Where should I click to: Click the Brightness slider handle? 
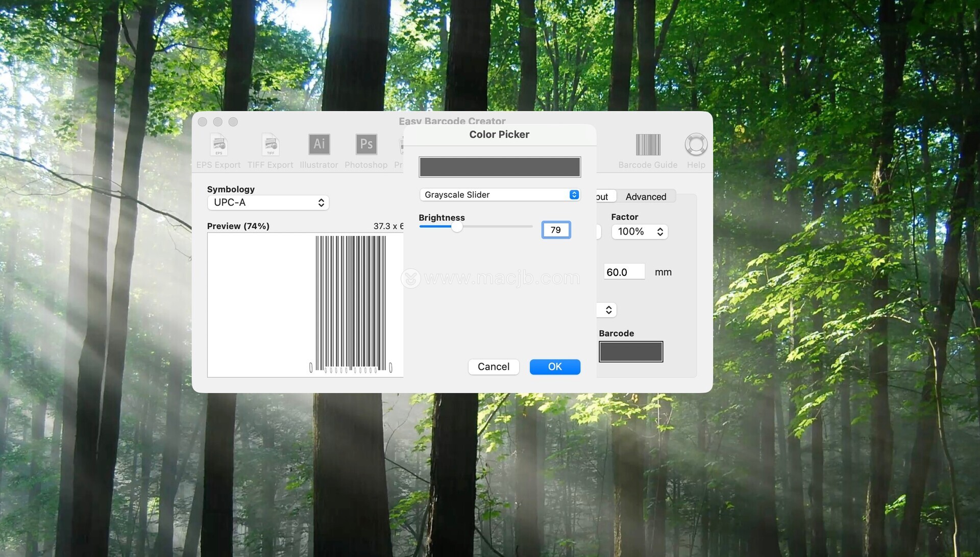click(457, 227)
